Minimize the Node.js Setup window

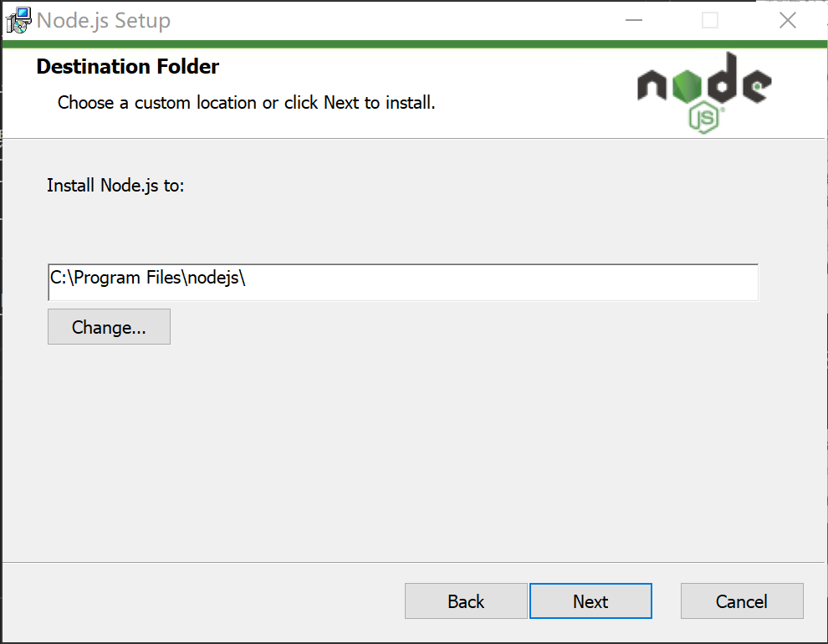point(634,20)
